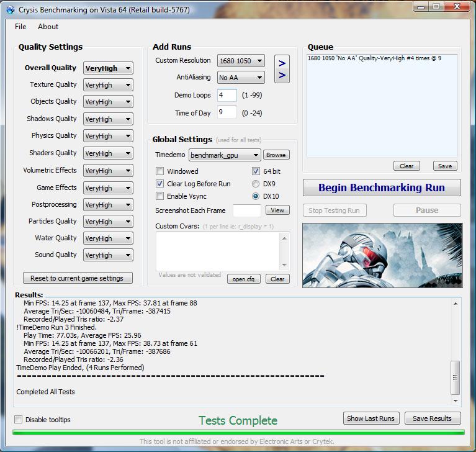This screenshot has width=476, height=452.
Task: Toggle the 64 bit checkbox
Action: click(x=256, y=171)
